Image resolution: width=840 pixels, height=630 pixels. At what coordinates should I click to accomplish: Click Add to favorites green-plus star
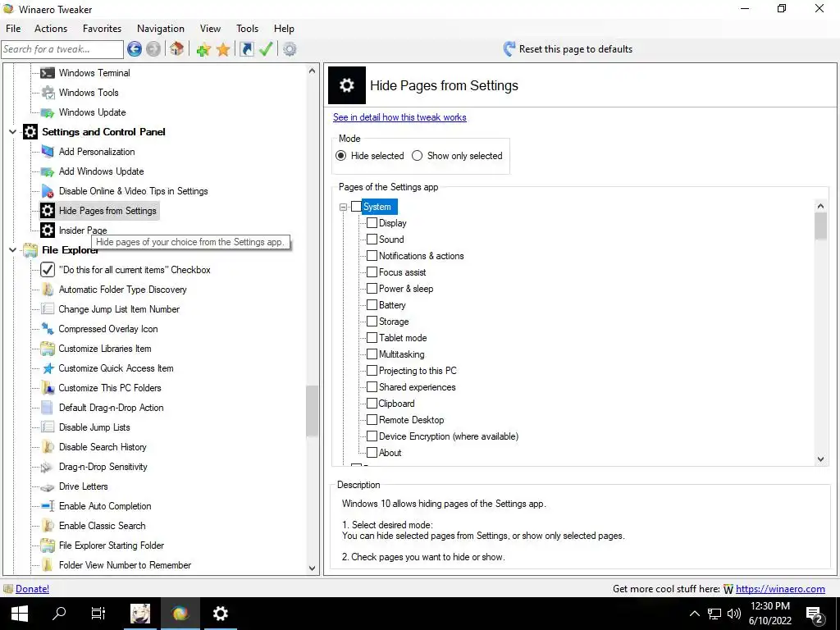pyautogui.click(x=203, y=50)
